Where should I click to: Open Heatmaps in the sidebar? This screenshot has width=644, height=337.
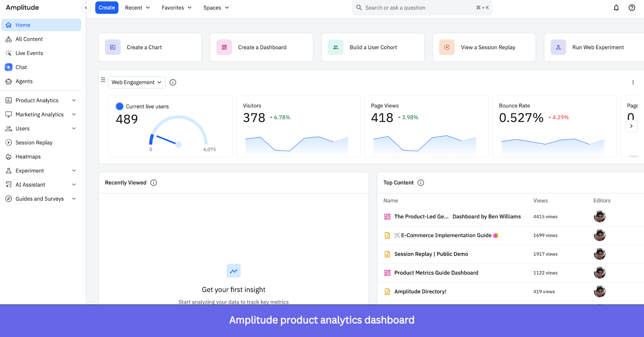click(28, 157)
